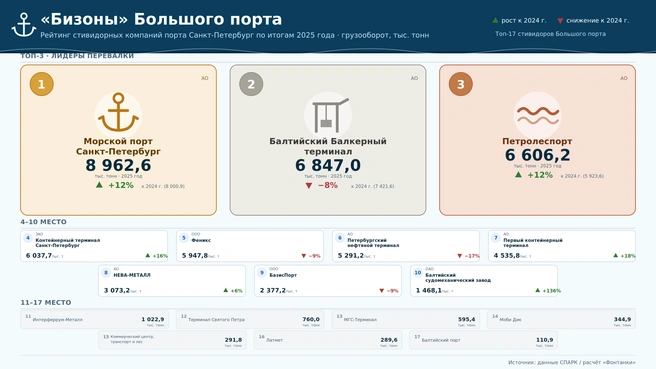Viewport: 656px width, 369px height.
Task: Click the Интерферрум-Металл row
Action: coord(95,320)
